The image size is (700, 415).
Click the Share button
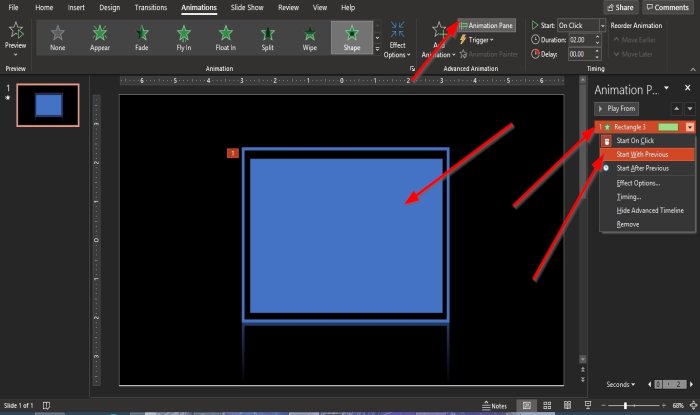pos(620,7)
